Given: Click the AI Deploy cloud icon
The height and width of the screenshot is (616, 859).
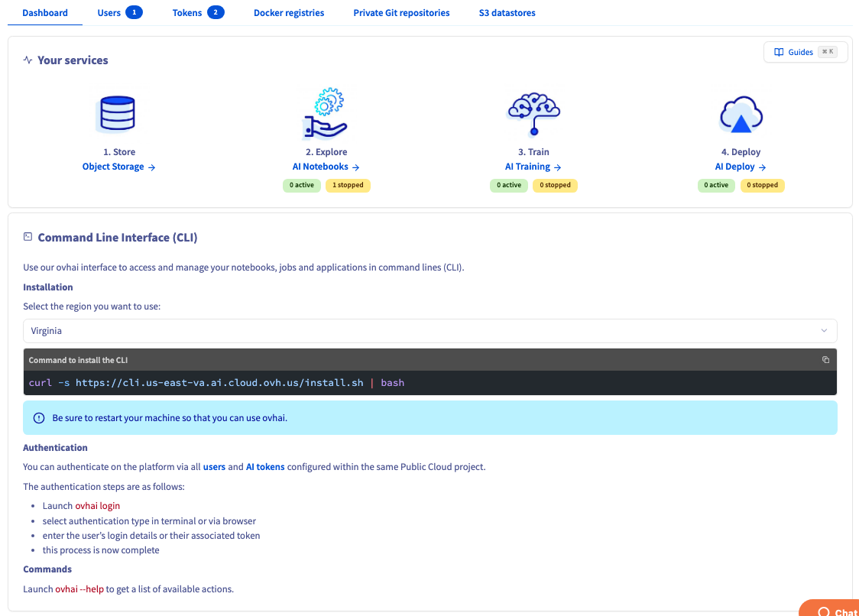Looking at the screenshot, I should [x=741, y=115].
